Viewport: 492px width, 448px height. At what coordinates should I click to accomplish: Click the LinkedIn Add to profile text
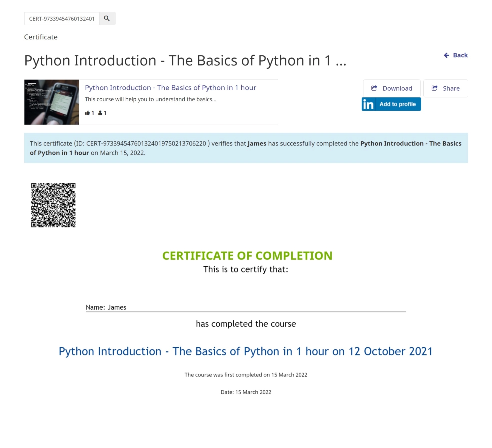click(397, 104)
